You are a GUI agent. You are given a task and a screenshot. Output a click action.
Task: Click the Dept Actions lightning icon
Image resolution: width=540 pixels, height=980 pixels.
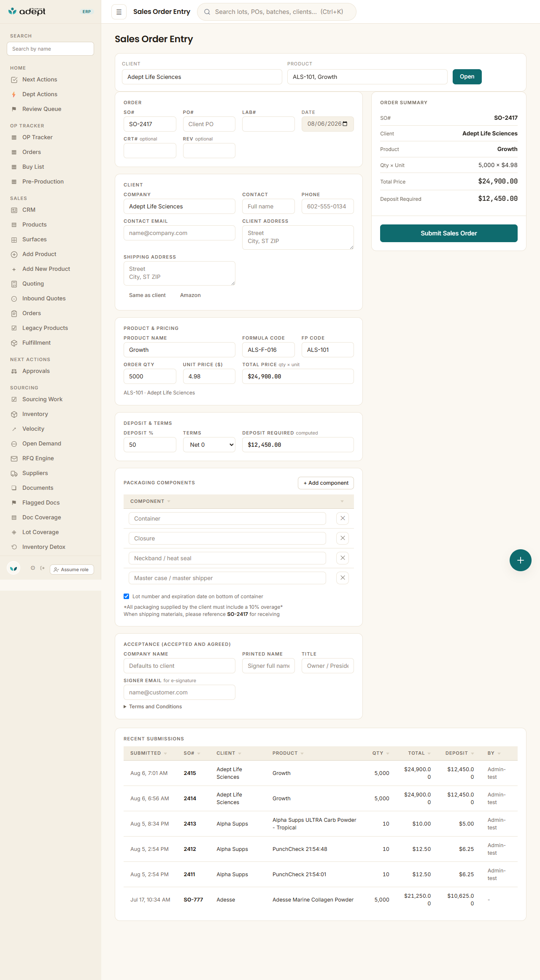[14, 94]
